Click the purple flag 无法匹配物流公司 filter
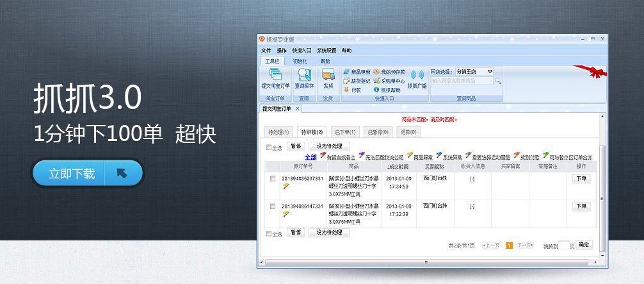 pyautogui.click(x=362, y=155)
